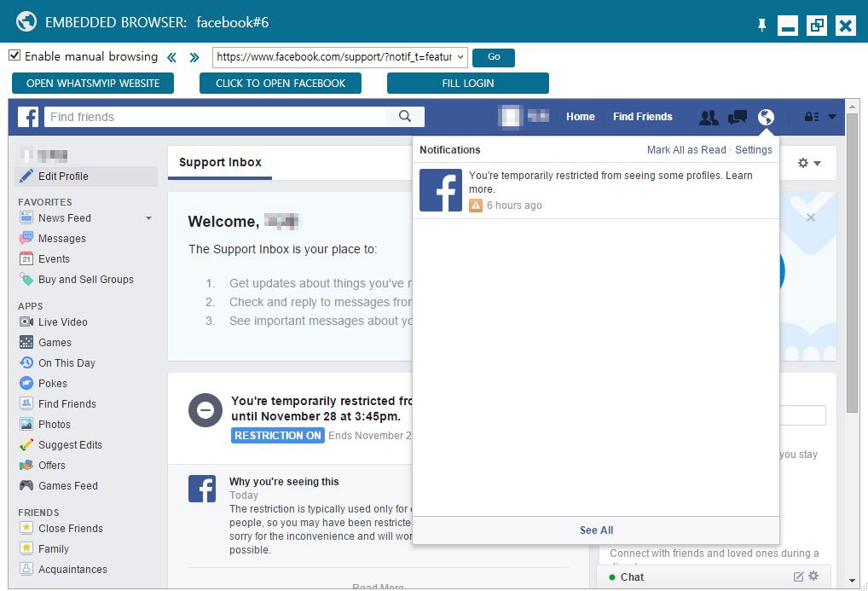Switch to the Support Inbox tab
868x591 pixels.
tap(220, 162)
